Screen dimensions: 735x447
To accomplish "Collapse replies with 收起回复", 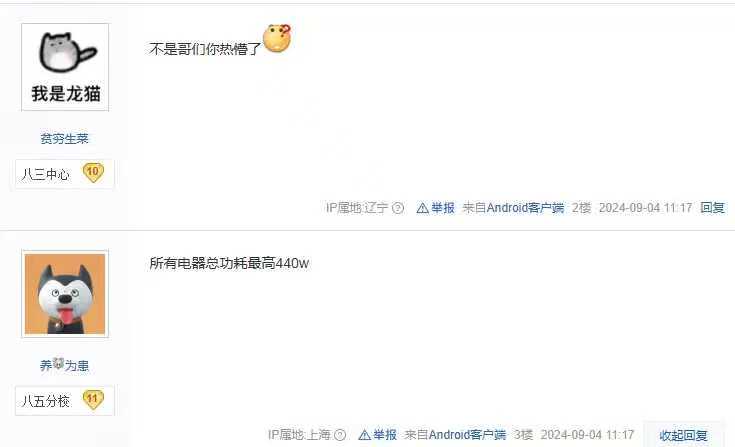I will pos(683,435).
